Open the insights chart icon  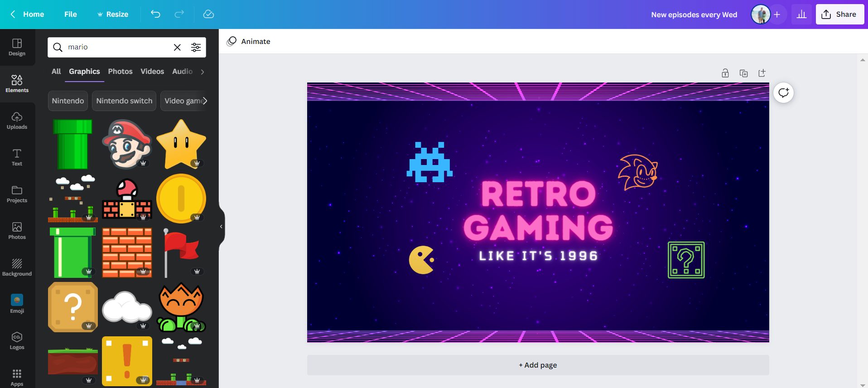[x=802, y=14]
